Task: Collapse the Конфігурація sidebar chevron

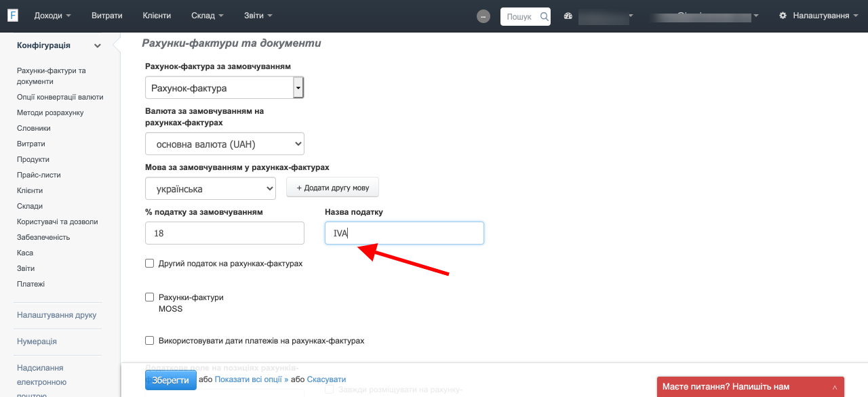Action: (98, 46)
